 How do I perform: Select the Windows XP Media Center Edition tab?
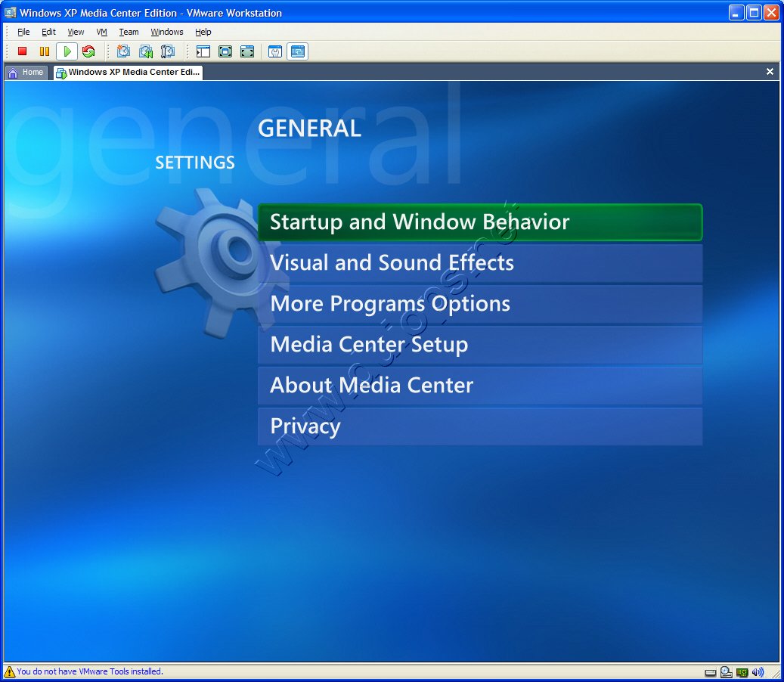tap(128, 73)
